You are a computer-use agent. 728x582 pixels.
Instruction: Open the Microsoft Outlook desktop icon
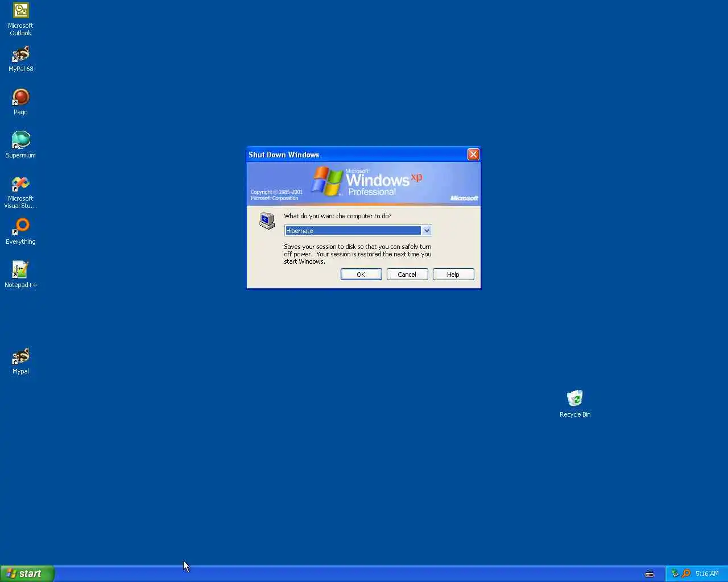(20, 19)
